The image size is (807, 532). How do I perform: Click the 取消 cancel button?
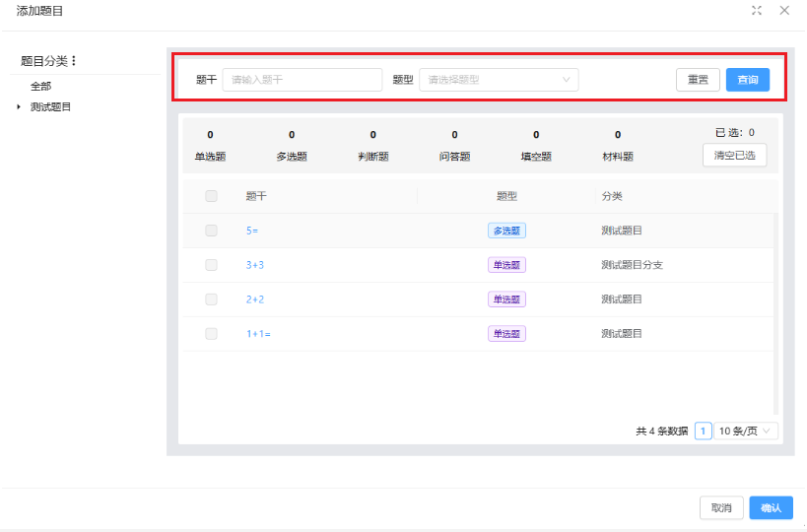click(721, 507)
